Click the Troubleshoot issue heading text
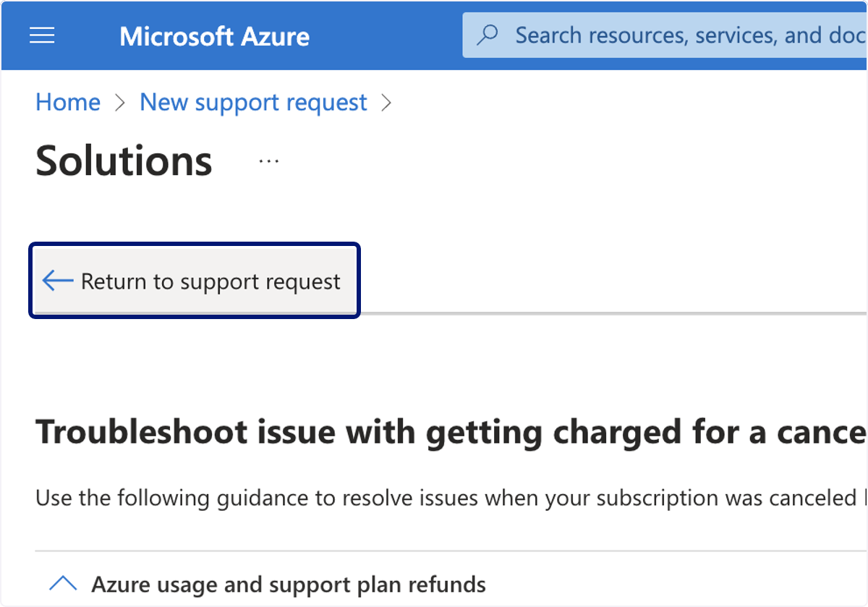Screen dimensions: 868x607 click(451, 432)
